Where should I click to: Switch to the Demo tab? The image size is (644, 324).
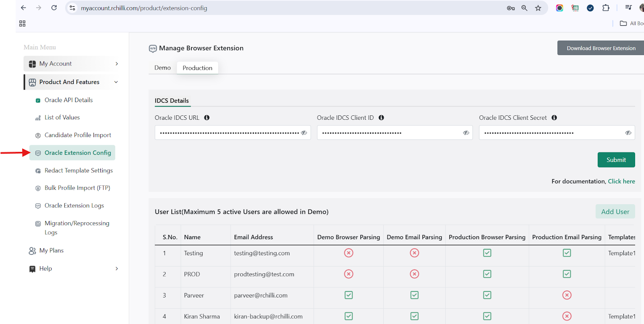tap(163, 68)
